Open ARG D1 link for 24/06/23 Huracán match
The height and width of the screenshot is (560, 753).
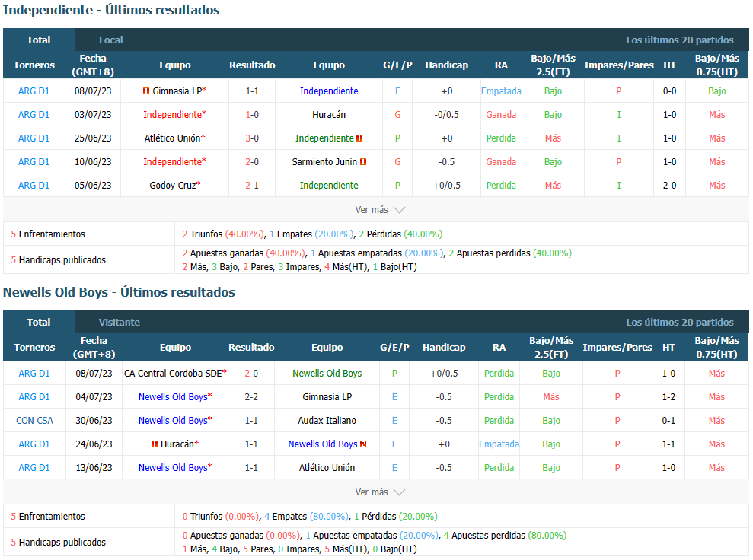tap(34, 444)
